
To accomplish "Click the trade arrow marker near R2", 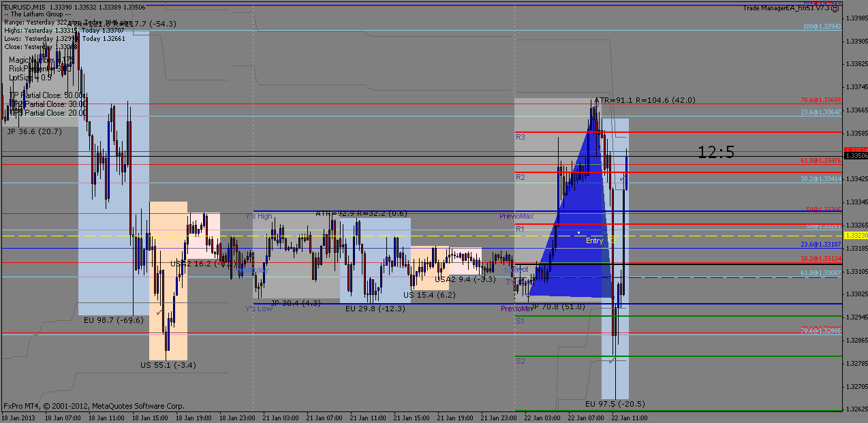I will pos(621,177).
